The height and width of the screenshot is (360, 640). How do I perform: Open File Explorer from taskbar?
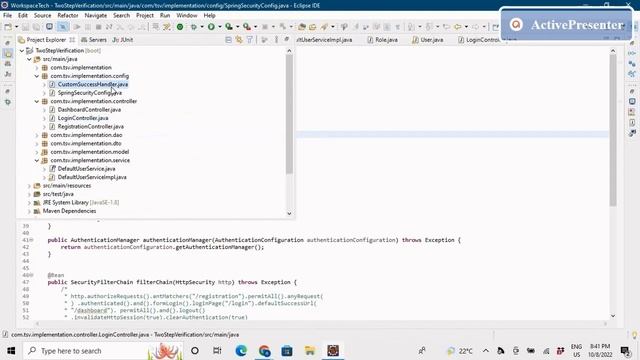point(310,351)
